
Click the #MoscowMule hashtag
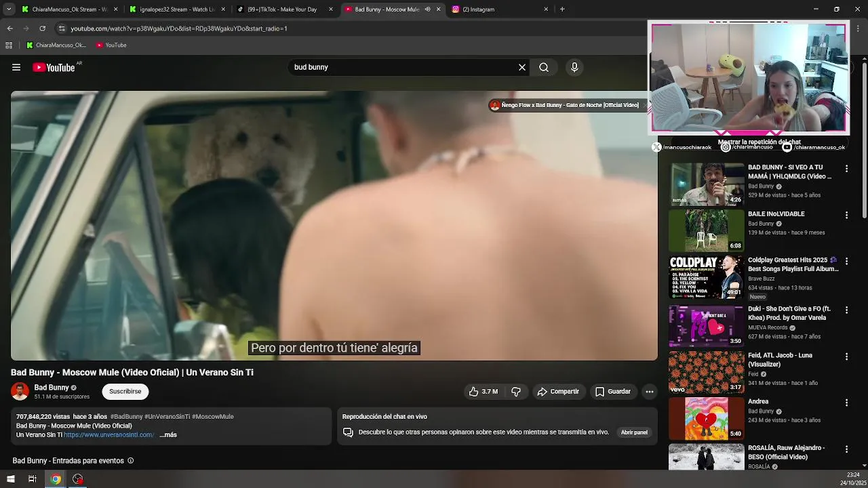point(213,417)
